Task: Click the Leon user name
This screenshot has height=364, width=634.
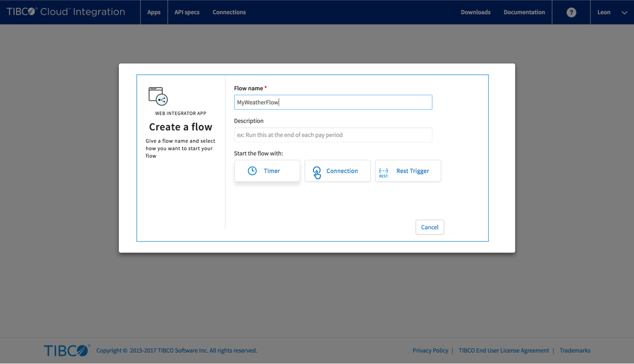Action: pyautogui.click(x=603, y=12)
